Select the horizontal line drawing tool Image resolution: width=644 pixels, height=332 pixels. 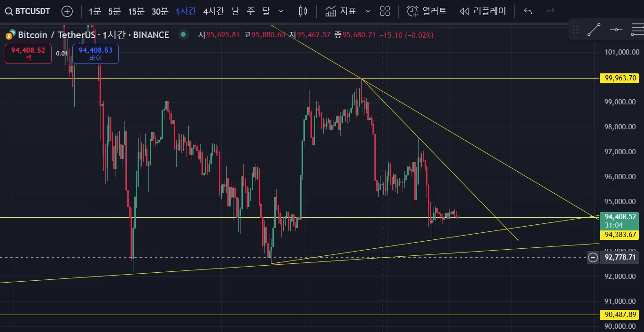click(x=616, y=30)
